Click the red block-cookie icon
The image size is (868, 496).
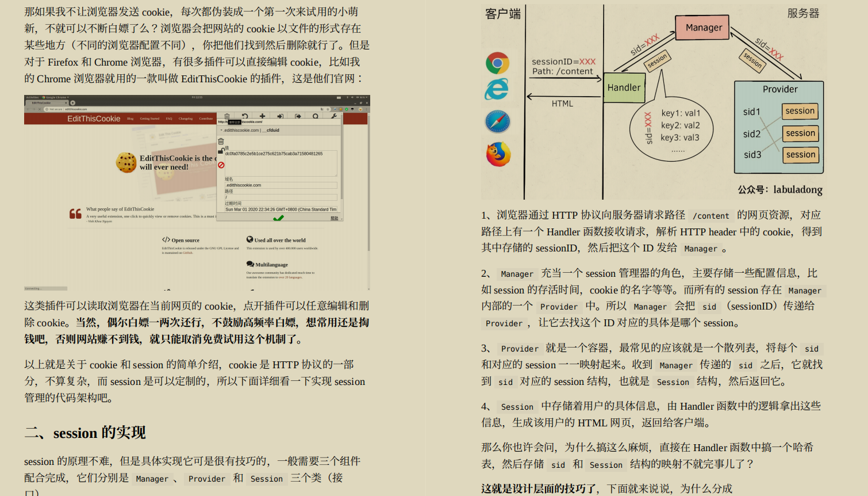point(221,165)
